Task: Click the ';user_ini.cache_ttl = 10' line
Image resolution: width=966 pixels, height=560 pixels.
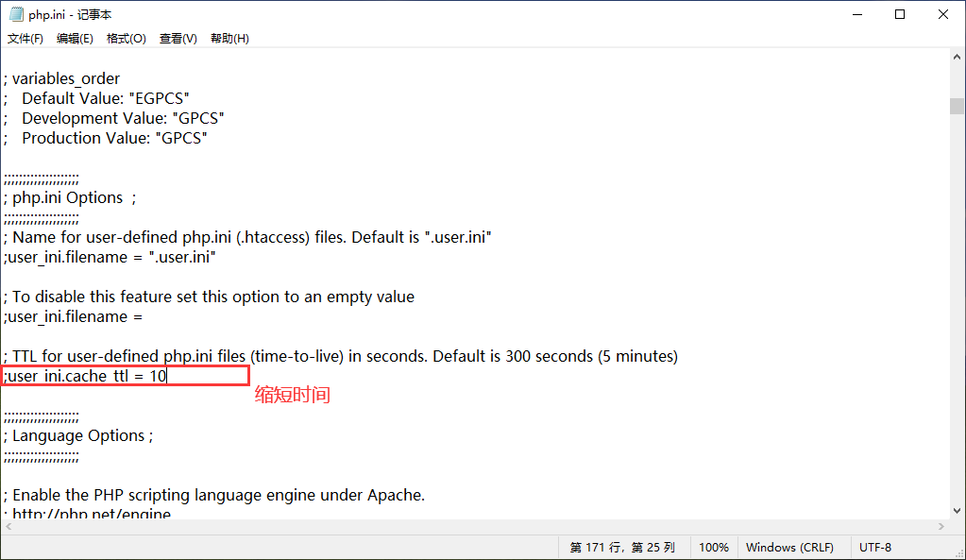Action: pos(85,376)
